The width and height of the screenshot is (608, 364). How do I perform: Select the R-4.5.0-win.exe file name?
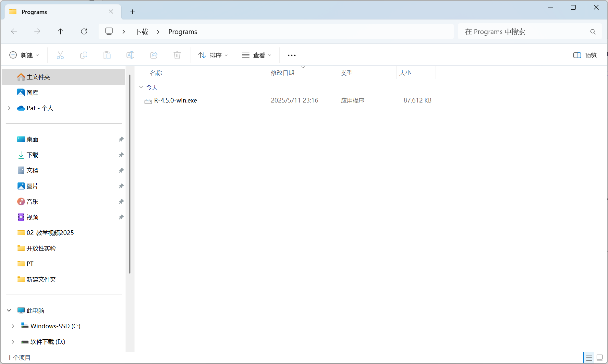click(176, 100)
